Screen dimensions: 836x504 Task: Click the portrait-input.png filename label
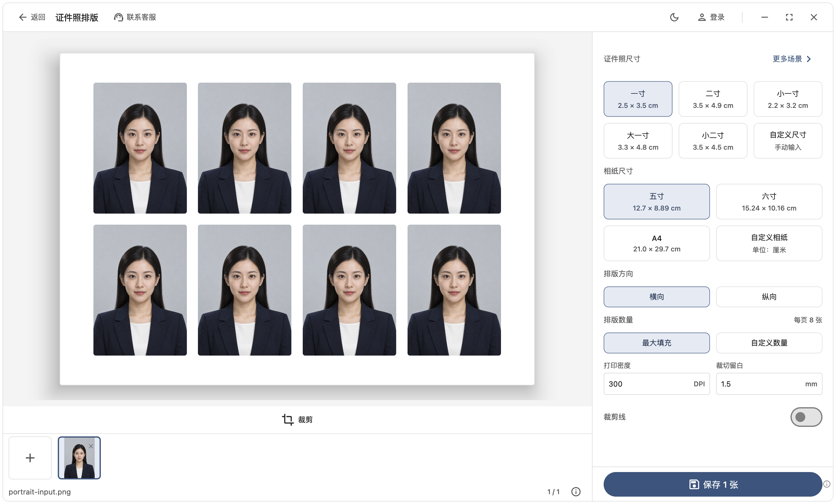[40, 492]
